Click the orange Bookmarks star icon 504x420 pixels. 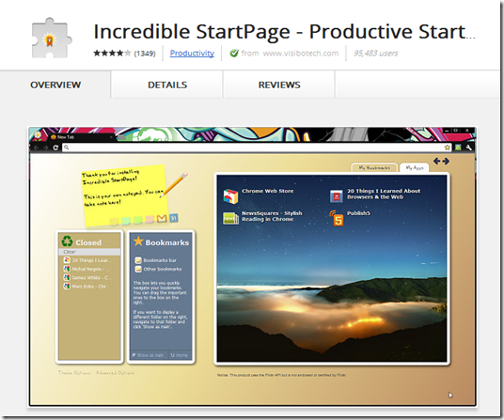click(x=138, y=241)
